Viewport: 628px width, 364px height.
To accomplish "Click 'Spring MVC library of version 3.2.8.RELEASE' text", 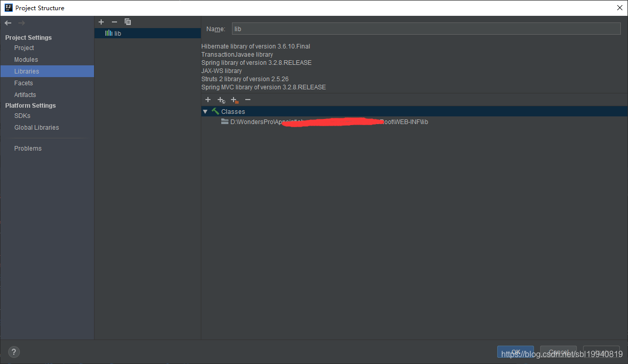I will pyautogui.click(x=264, y=87).
